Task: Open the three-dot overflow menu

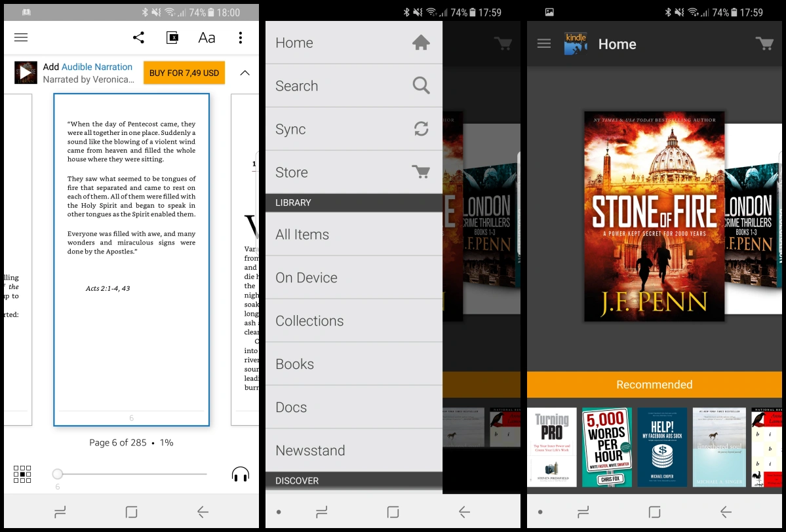Action: [241, 37]
